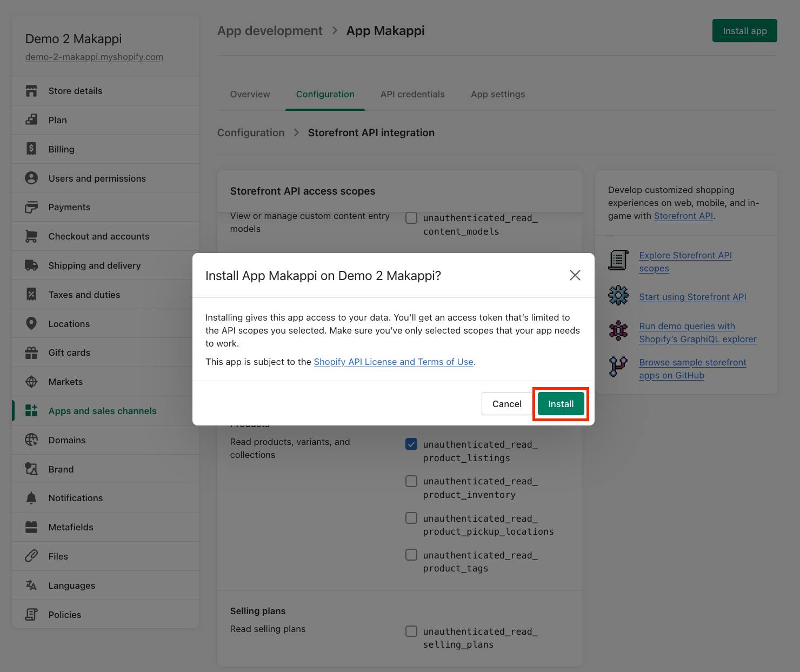This screenshot has height=672, width=800.
Task: Click the Billing receipt icon
Action: tap(31, 149)
